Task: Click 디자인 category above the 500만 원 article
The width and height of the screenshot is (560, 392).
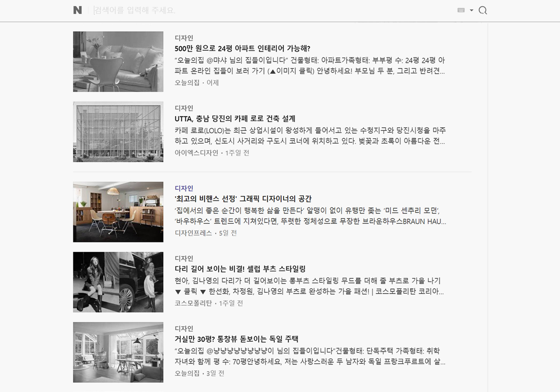Action: pos(184,38)
